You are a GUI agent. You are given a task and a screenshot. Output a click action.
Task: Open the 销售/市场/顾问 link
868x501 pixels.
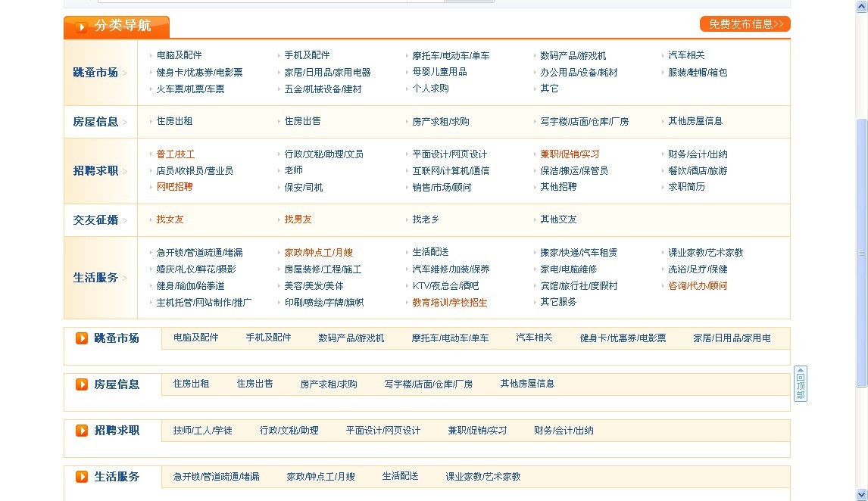[442, 188]
